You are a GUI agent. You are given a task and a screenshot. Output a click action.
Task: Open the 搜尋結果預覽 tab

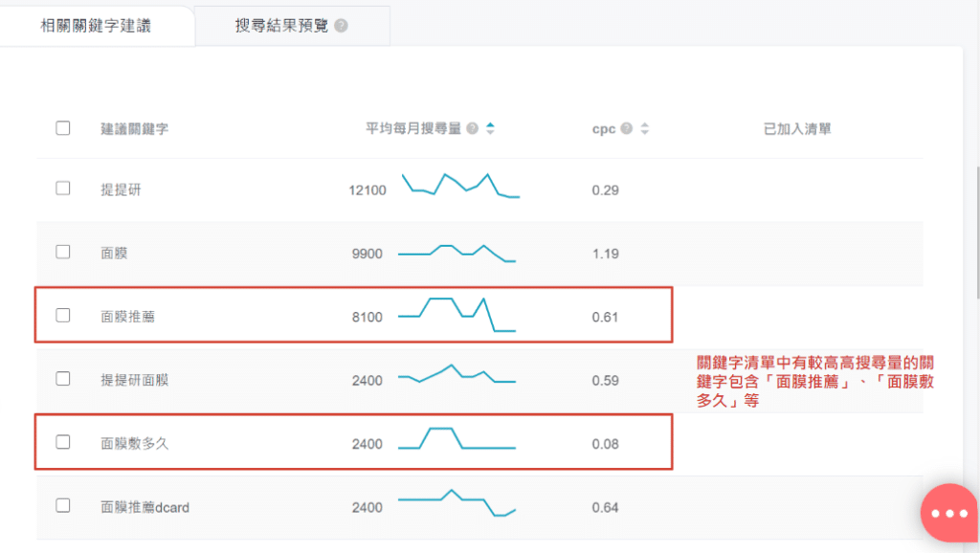click(x=281, y=26)
